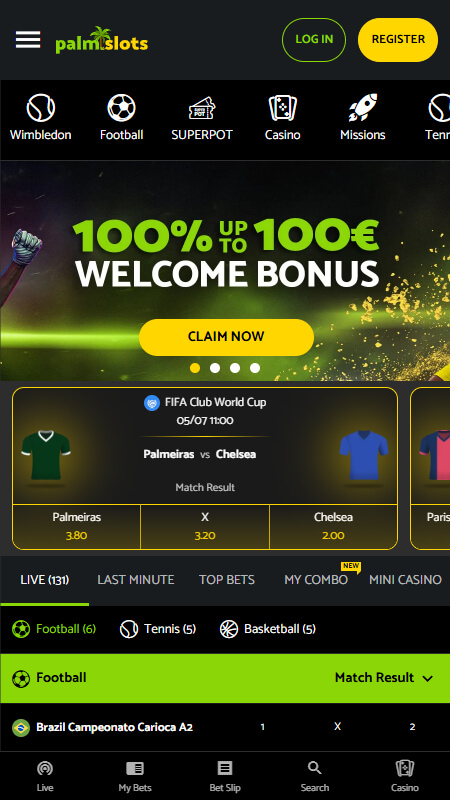Image resolution: width=450 pixels, height=800 pixels.
Task: Expand the Match Result dropdown
Action: [384, 678]
